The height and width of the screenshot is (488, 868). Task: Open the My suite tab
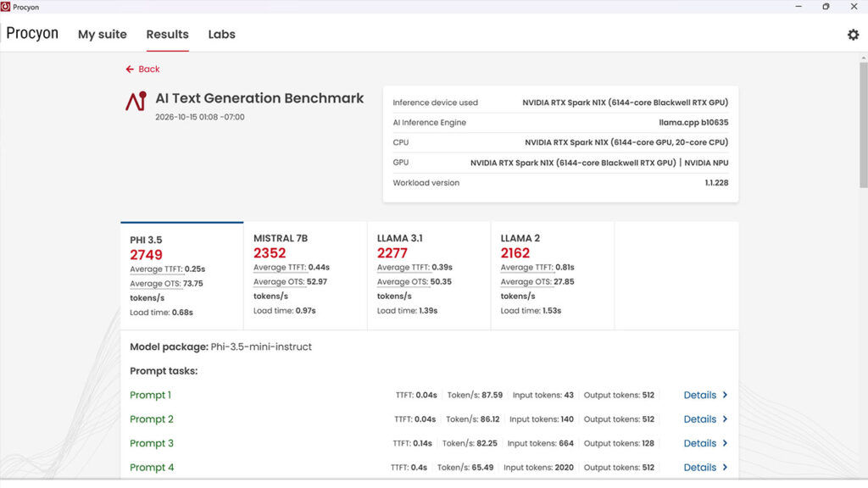pyautogui.click(x=103, y=34)
